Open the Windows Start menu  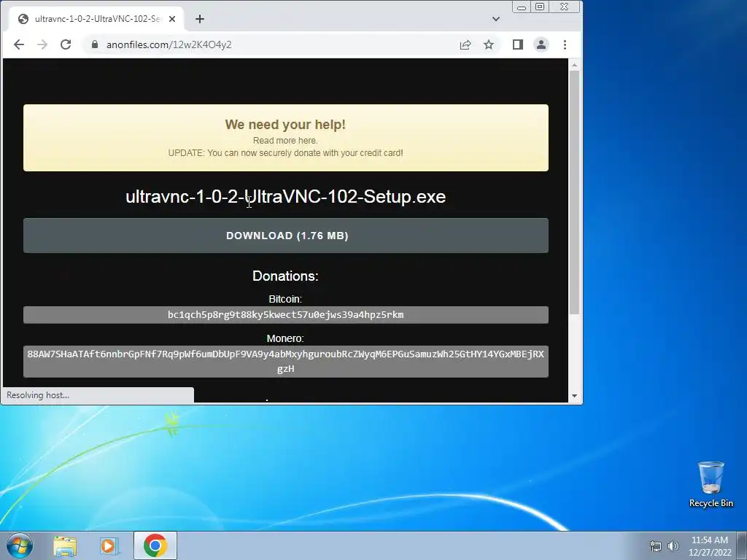click(x=20, y=545)
